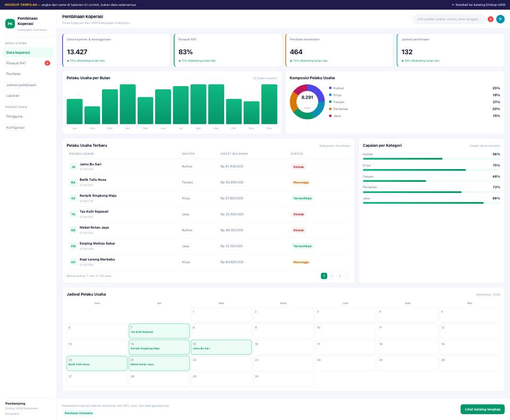This screenshot has width=510, height=420.
Task: Click the EM avatar of Emping Melinjo Sekar
Action: 73,246
